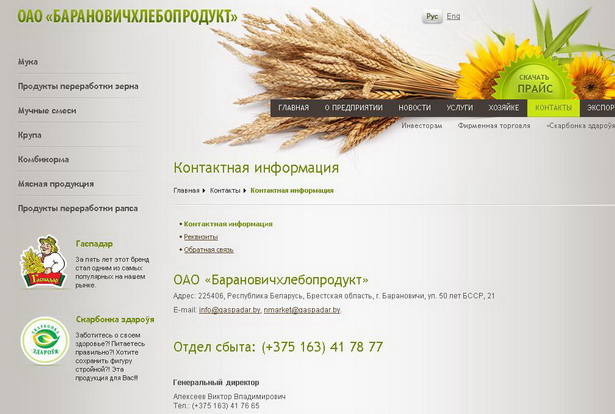The image size is (615, 414).
Task: Open the Инвесторам submenu link
Action: click(421, 126)
